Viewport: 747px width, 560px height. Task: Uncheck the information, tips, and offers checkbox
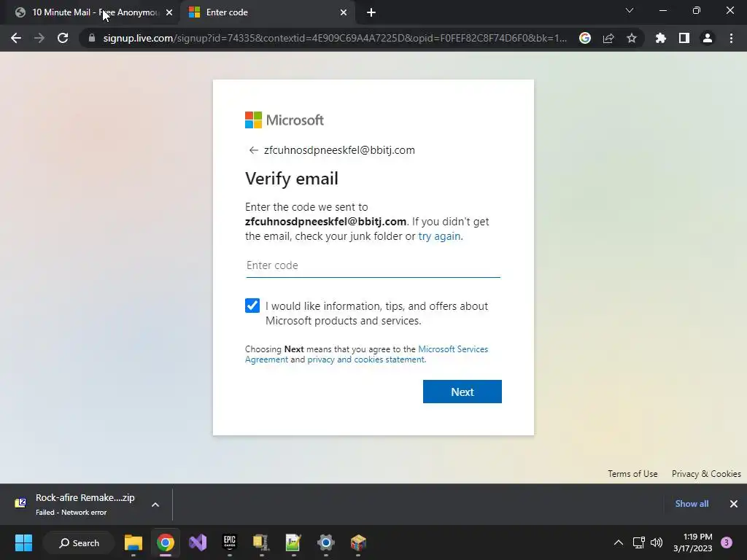click(252, 306)
